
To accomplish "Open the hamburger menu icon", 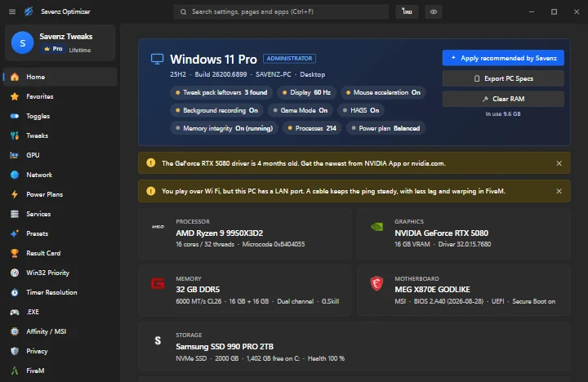I will [x=12, y=11].
